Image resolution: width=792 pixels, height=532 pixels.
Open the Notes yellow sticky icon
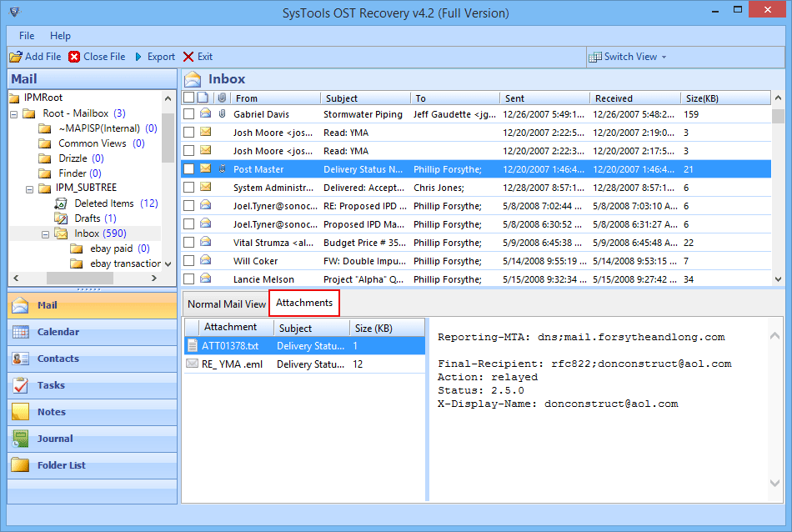(21, 412)
